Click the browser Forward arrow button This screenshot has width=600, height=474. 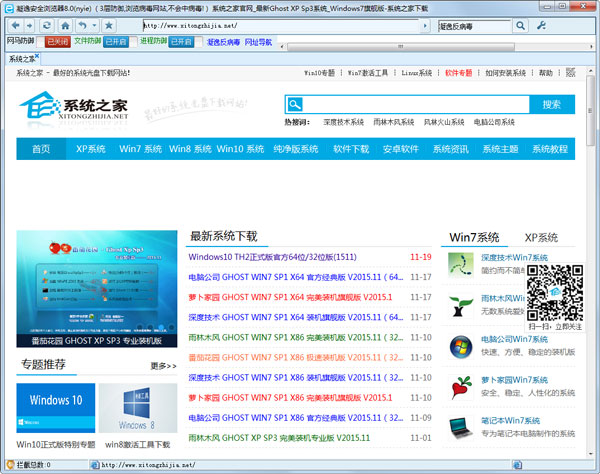pyautogui.click(x=30, y=25)
